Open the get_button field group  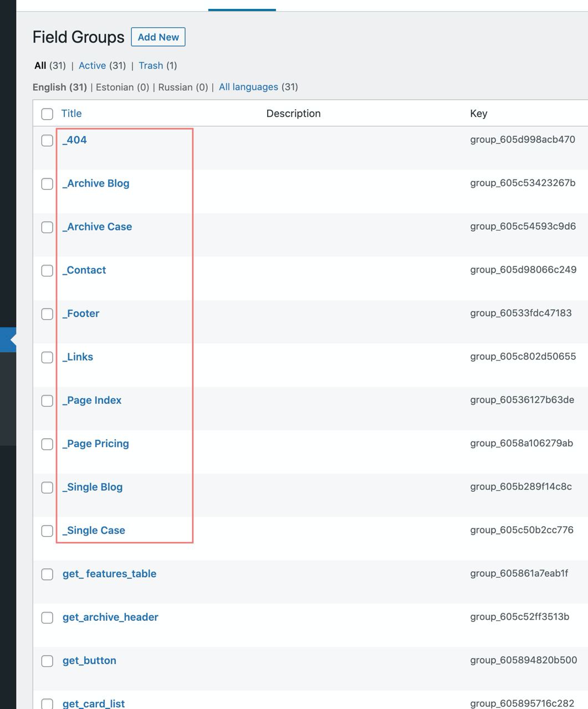tap(90, 661)
